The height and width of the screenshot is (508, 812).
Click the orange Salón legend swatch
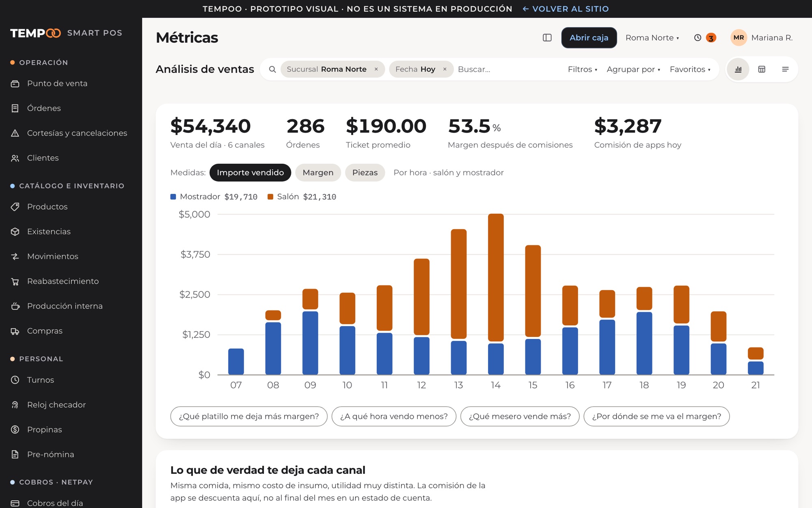pyautogui.click(x=270, y=197)
